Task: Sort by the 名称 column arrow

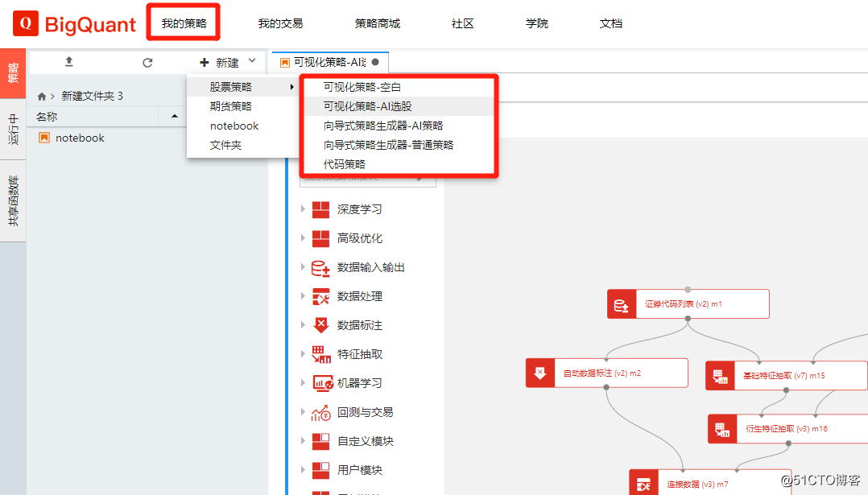Action: (175, 116)
